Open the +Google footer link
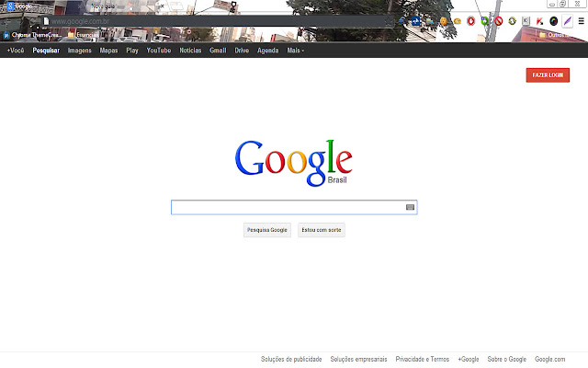The height and width of the screenshot is (368, 588). (x=469, y=360)
